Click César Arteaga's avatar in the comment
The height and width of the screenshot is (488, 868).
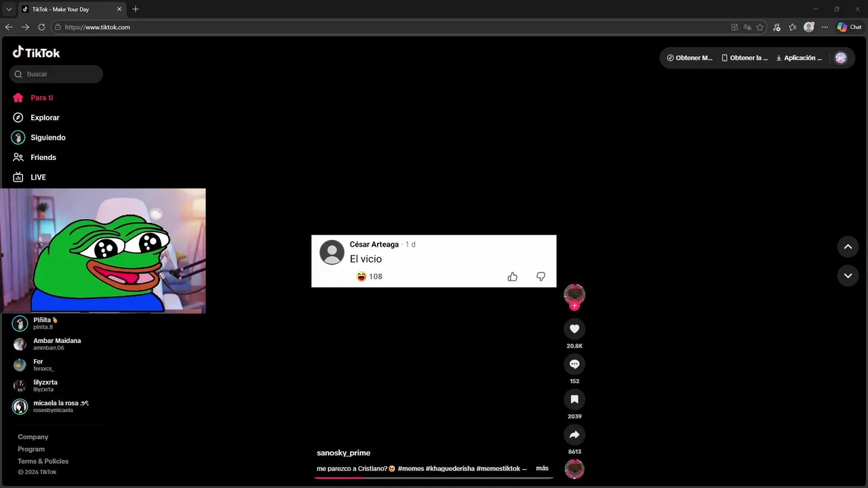(x=332, y=252)
